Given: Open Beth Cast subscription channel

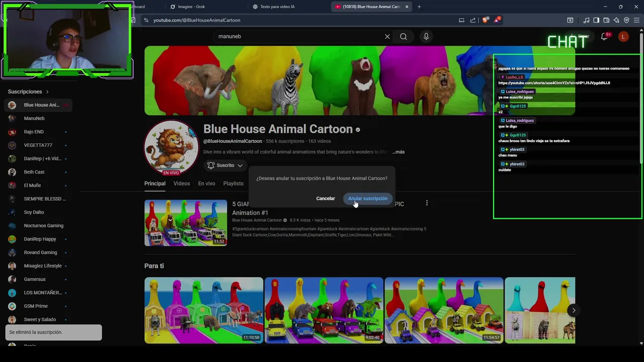Looking at the screenshot, I should coord(38,172).
